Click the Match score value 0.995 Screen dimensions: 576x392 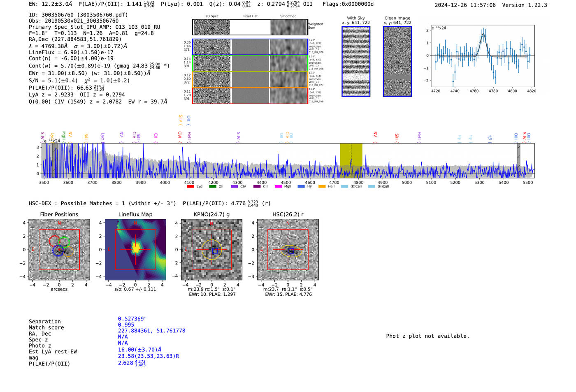126,325
